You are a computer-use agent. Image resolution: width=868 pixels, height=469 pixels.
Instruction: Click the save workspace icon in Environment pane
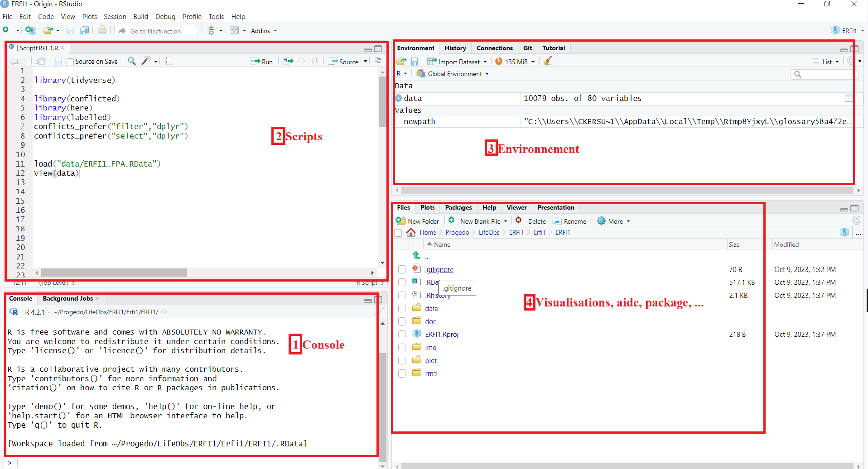click(415, 62)
